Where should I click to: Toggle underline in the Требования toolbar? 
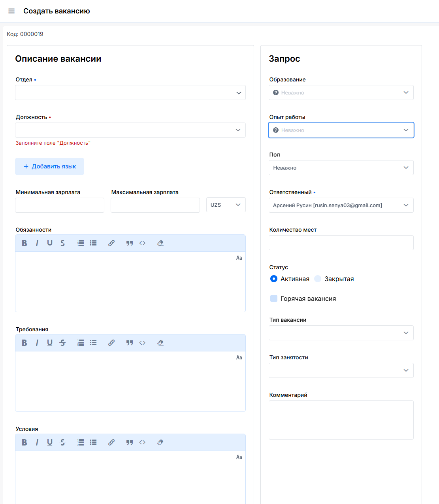tap(49, 342)
